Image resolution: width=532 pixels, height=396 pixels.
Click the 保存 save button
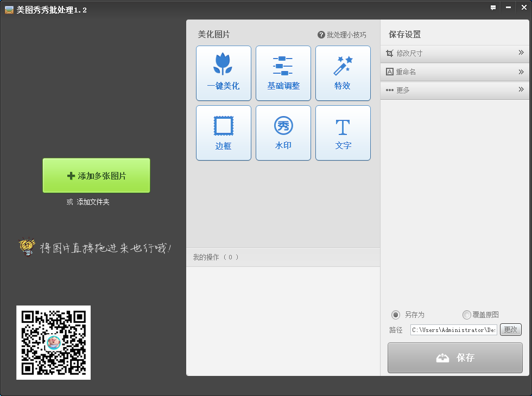click(x=455, y=357)
